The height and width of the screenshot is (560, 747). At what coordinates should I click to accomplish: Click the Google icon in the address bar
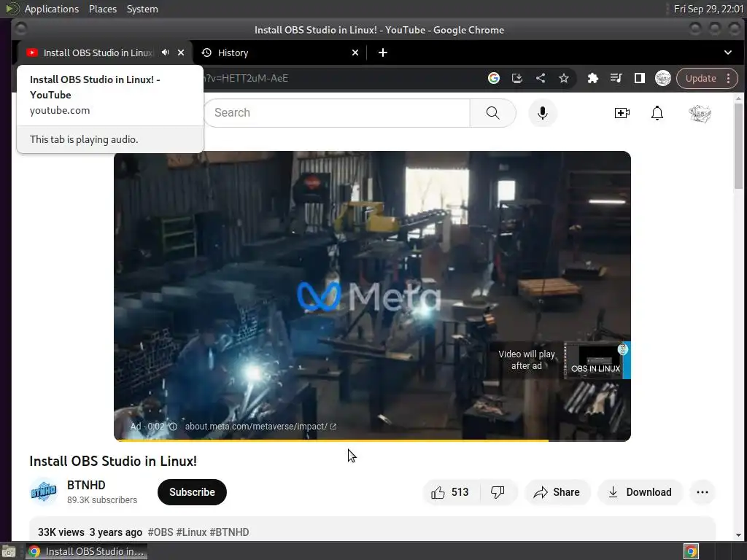click(494, 78)
